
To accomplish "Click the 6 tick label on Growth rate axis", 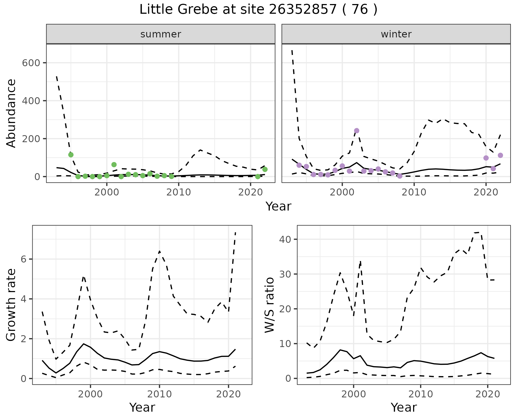I will [x=23, y=259].
